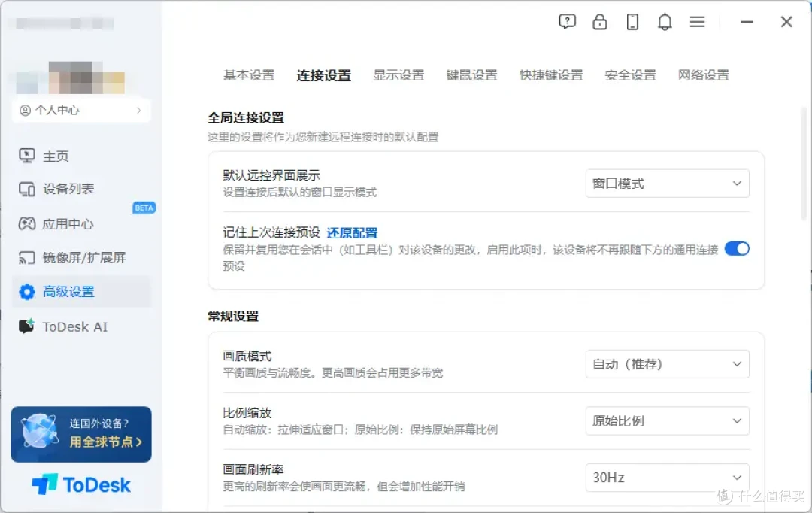Click the lock screen icon

tap(600, 22)
